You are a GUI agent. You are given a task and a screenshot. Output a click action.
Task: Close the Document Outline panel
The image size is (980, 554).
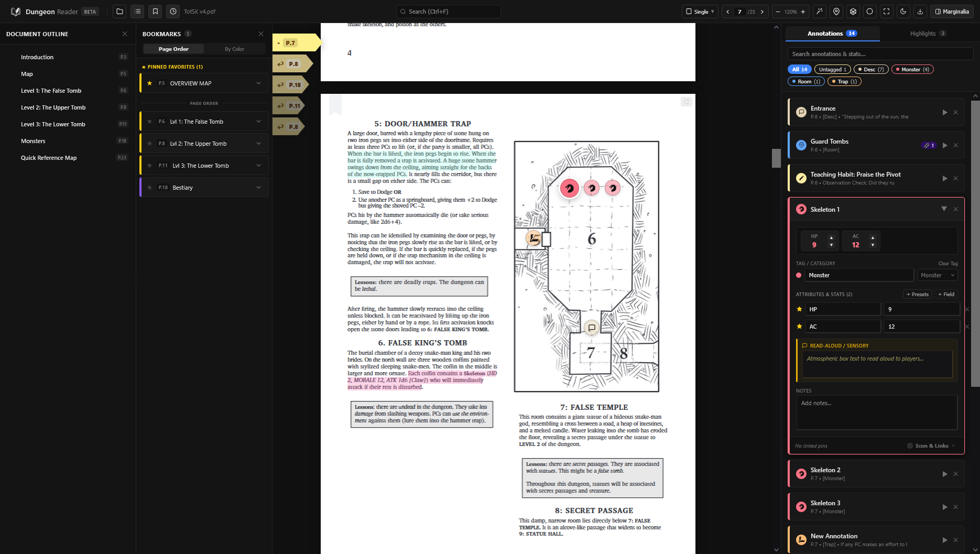tap(125, 34)
